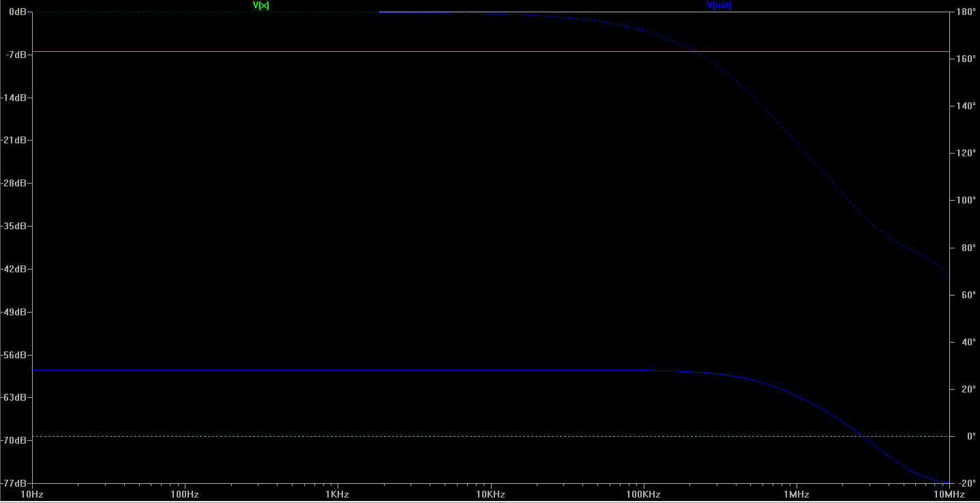Click the 10MHz frequency axis label
980x503 pixels.
coord(949,494)
